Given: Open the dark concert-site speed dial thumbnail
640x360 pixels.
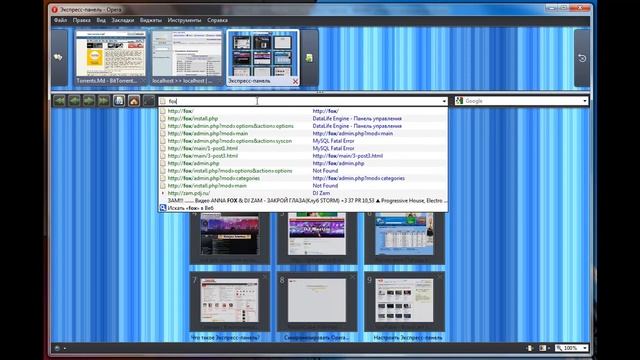Looking at the screenshot, I should (x=229, y=234).
